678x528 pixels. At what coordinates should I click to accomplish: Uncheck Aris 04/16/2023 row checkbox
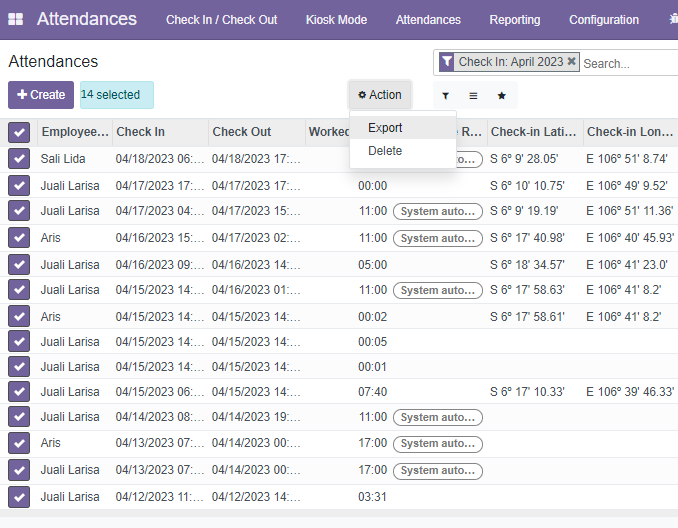19,237
